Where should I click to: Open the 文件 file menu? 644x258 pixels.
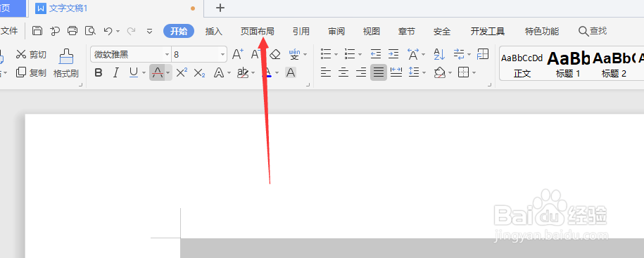[9, 31]
